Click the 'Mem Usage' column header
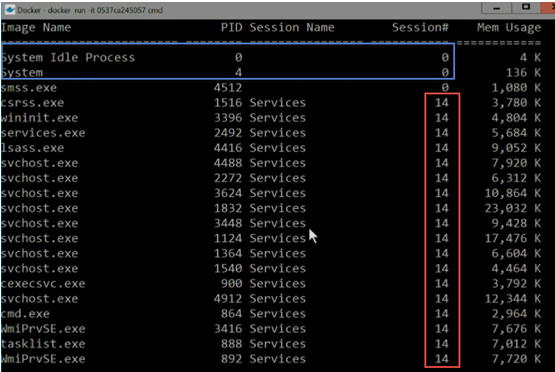Image resolution: width=555 pixels, height=372 pixels. 509,27
